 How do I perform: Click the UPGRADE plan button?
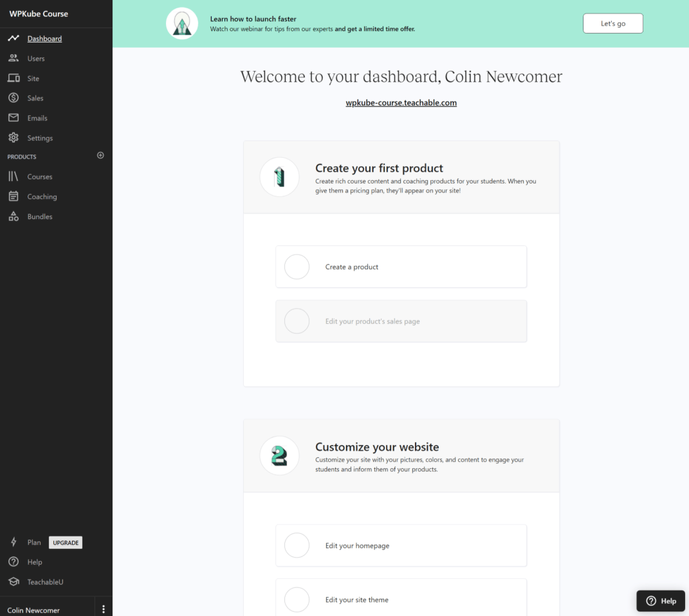66,543
